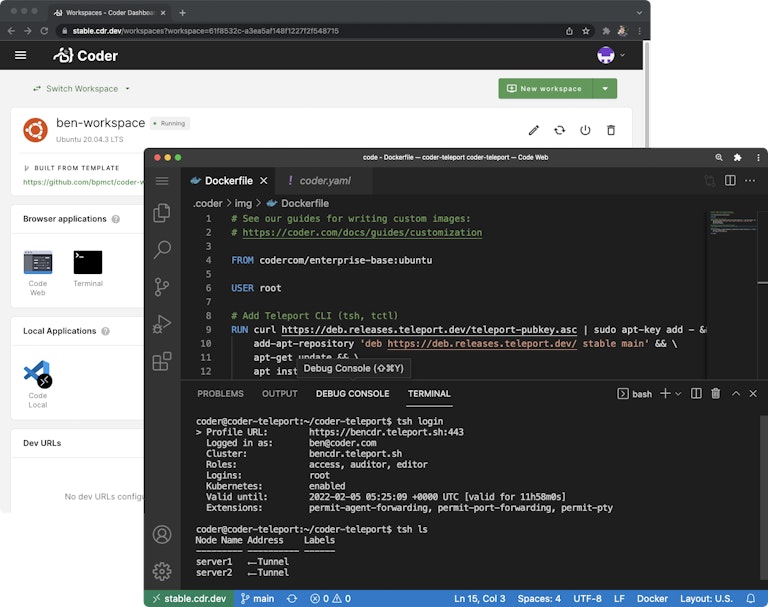Open the Explorer view in activity bar
This screenshot has height=607, width=768.
161,213
